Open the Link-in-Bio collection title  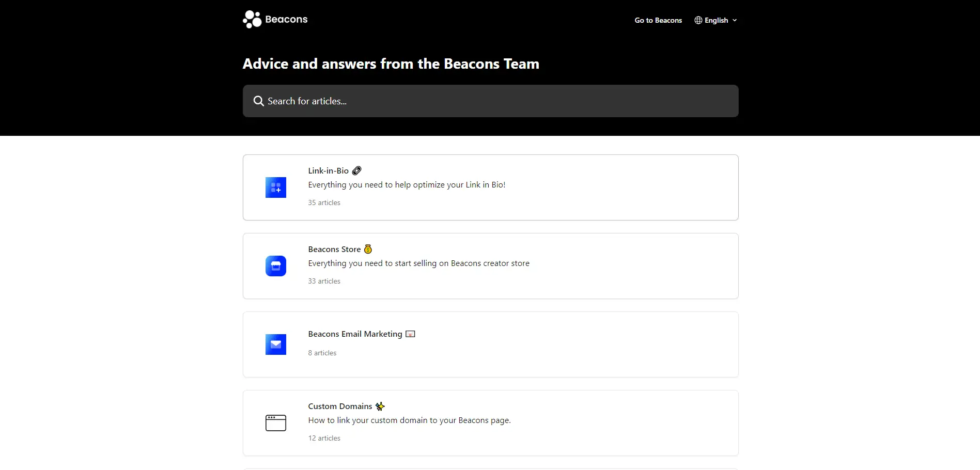329,171
